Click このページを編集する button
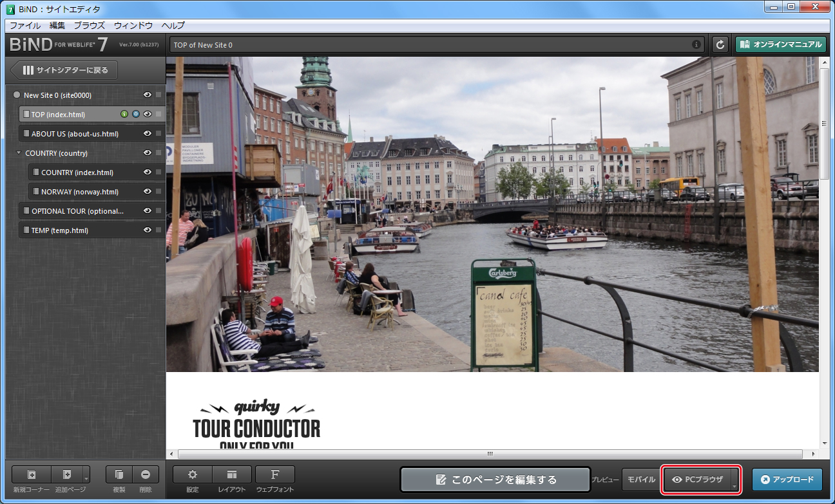 (495, 480)
